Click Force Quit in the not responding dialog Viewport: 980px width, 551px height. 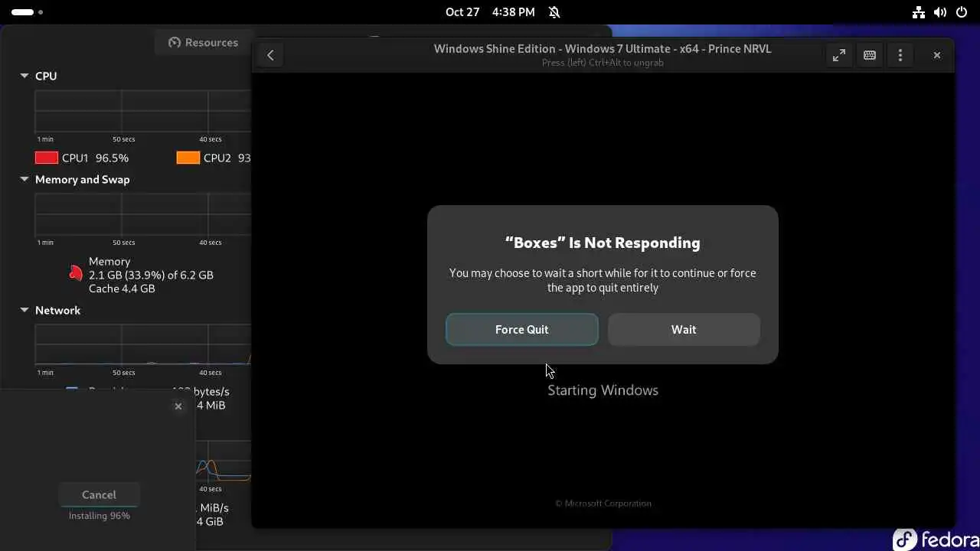[x=521, y=329]
